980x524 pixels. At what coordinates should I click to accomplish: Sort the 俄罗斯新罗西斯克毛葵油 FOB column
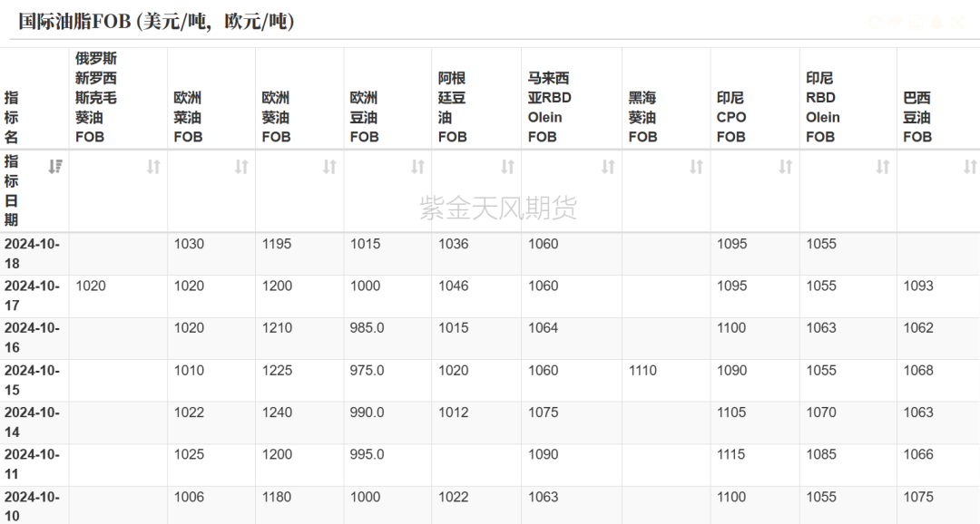[153, 167]
